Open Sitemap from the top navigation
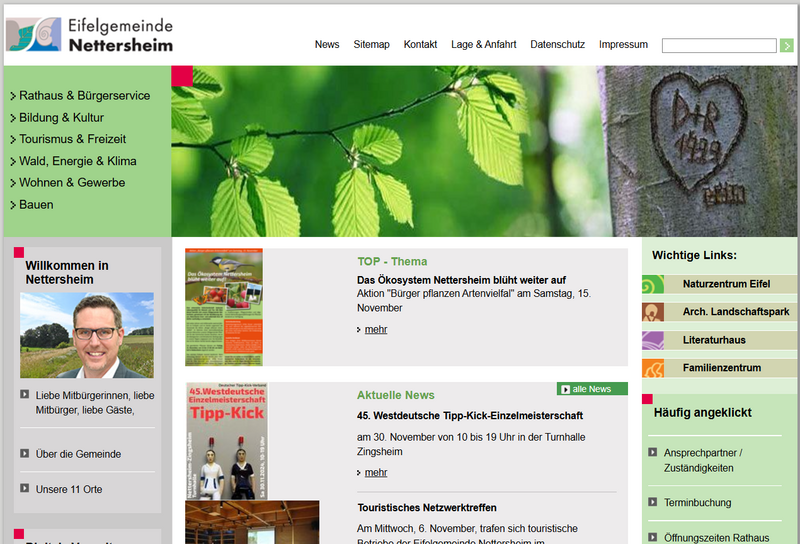800x544 pixels. pos(371,44)
